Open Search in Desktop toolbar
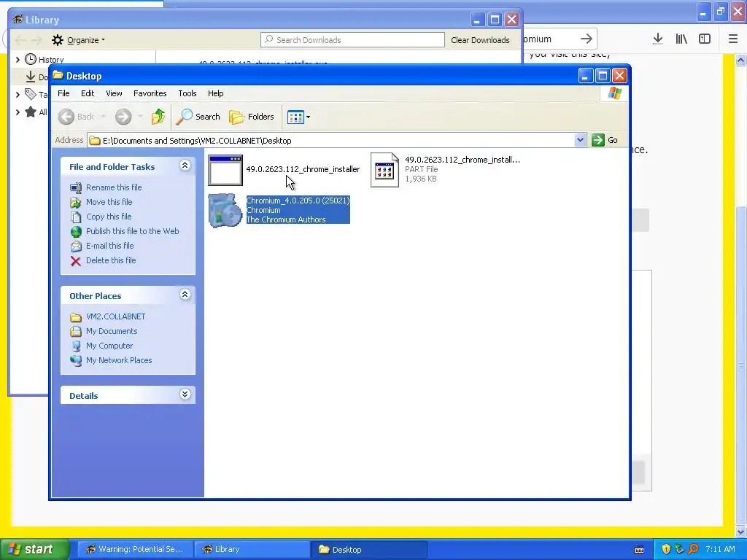 pyautogui.click(x=198, y=117)
